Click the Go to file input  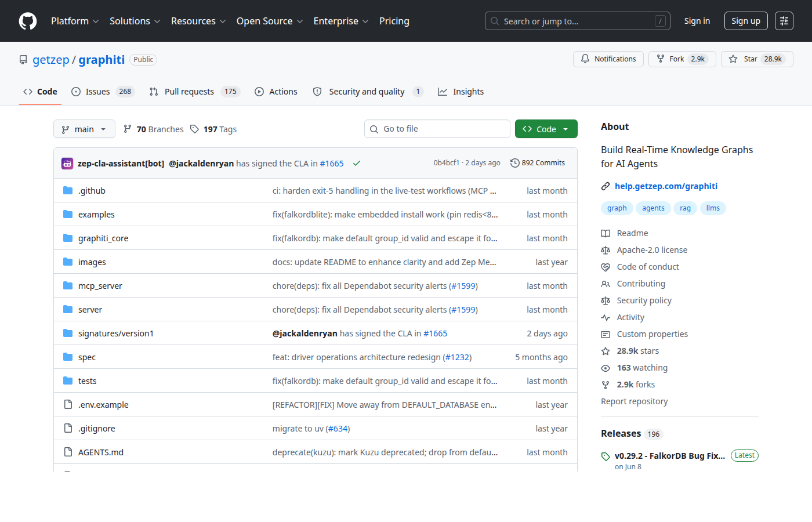pos(437,129)
